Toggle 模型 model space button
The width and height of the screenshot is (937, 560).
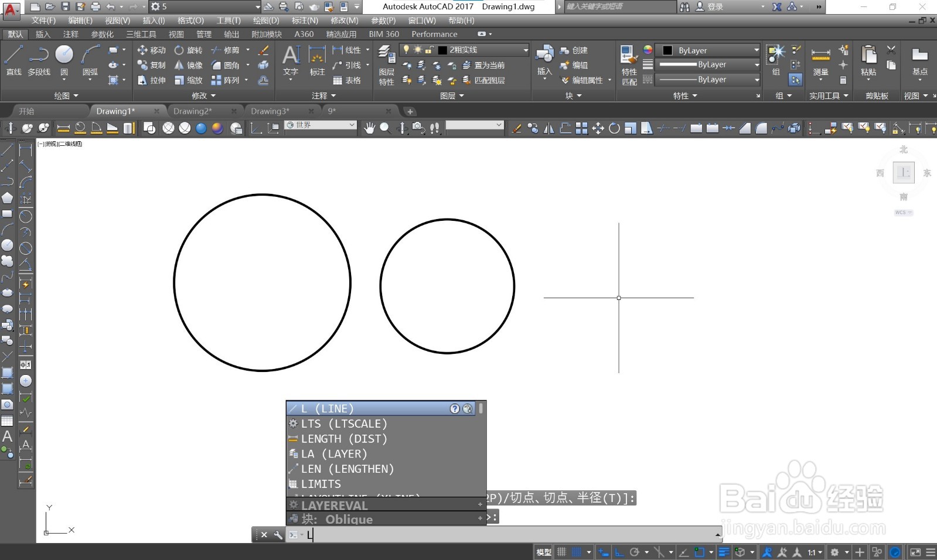point(544,552)
